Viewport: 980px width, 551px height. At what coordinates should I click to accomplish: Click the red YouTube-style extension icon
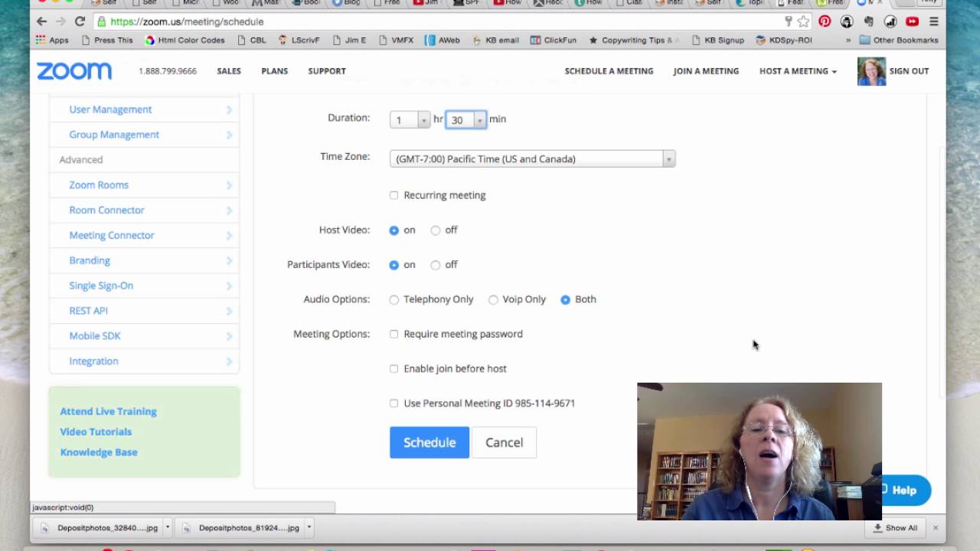[912, 21]
